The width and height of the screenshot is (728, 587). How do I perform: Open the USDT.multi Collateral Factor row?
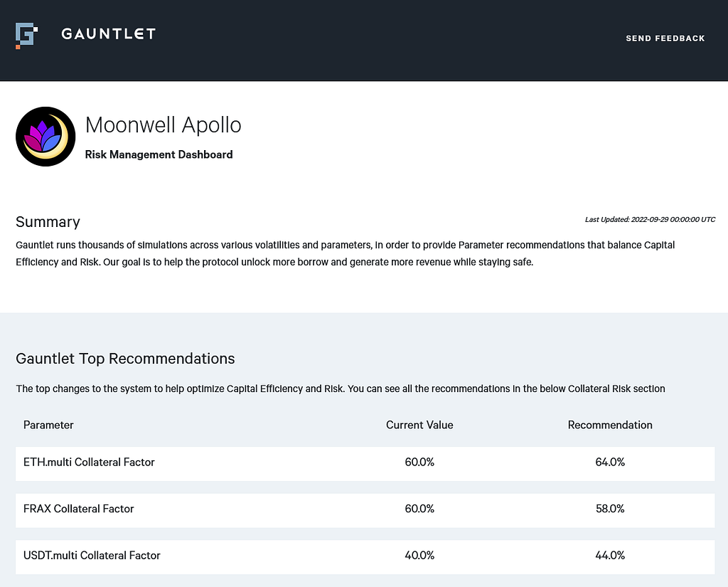365,557
